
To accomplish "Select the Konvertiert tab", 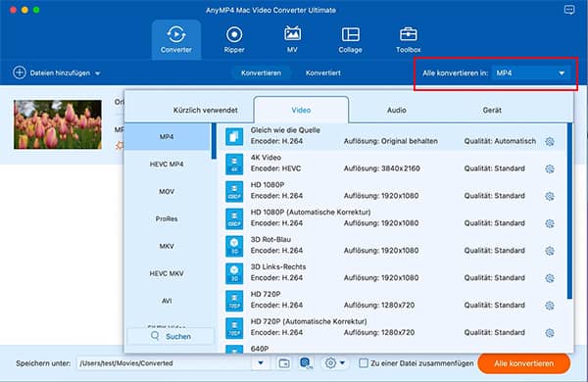I will pyautogui.click(x=322, y=72).
